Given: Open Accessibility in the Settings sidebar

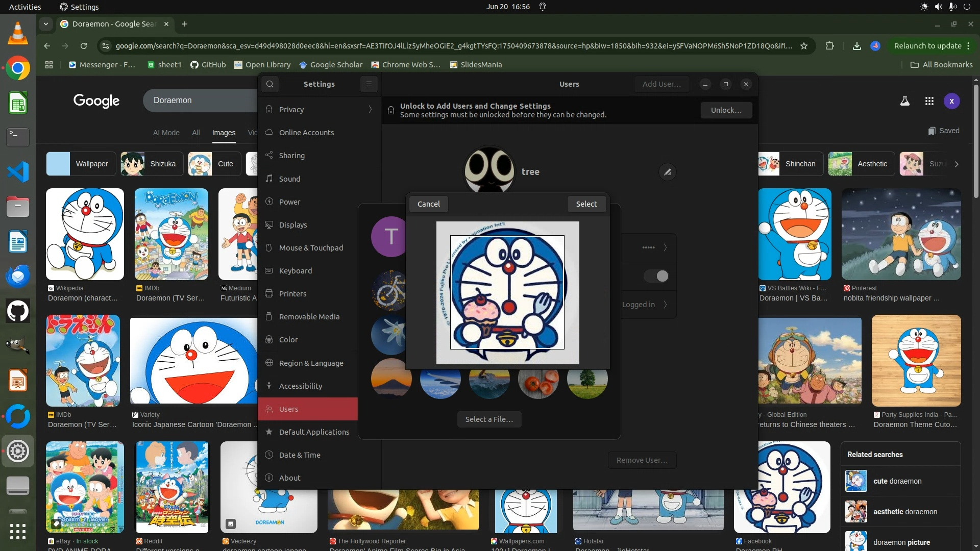Looking at the screenshot, I should 300,386.
